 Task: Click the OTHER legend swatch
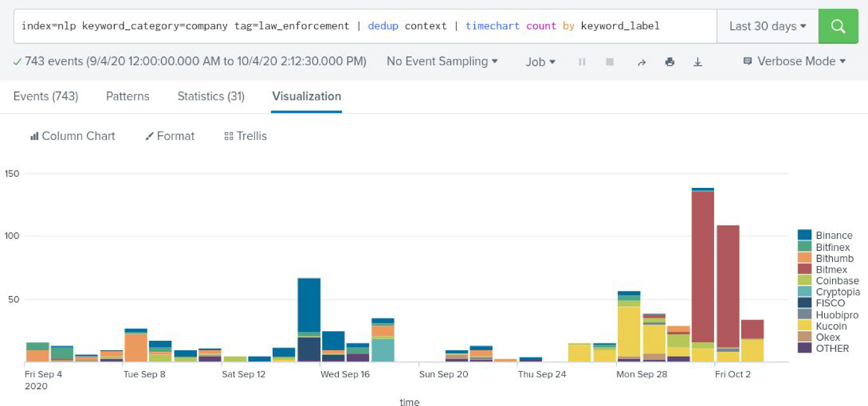tap(804, 348)
